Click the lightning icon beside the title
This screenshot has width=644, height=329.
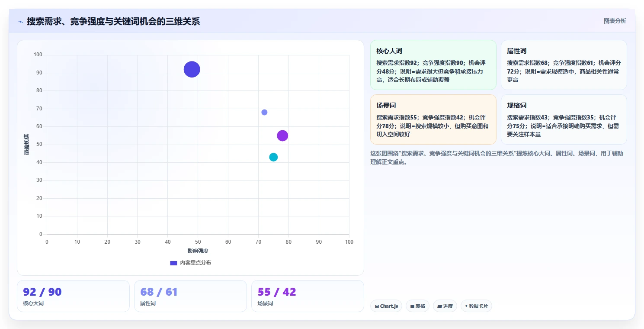click(x=20, y=22)
